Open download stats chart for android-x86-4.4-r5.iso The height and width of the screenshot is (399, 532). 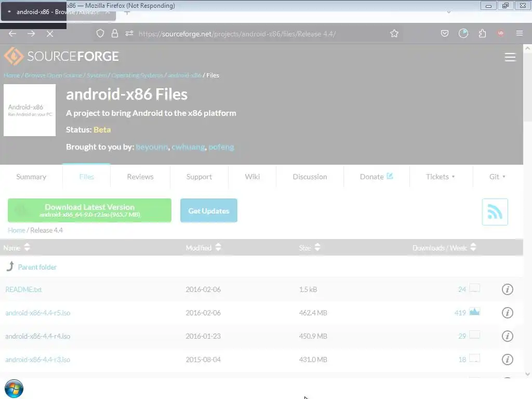(x=474, y=312)
